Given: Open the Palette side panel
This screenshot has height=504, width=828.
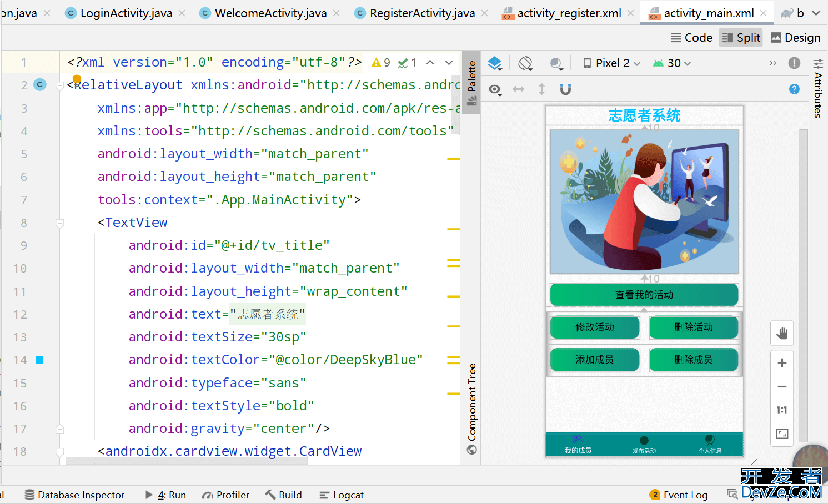Looking at the screenshot, I should 471,82.
